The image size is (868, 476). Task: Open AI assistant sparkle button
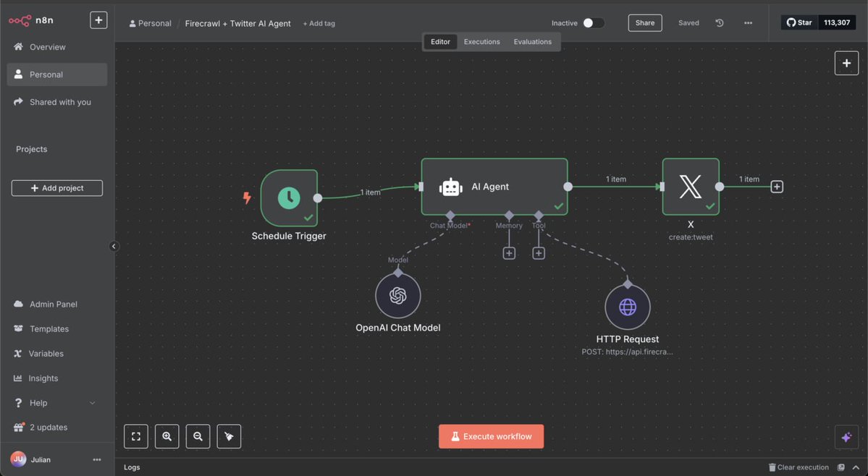(x=846, y=437)
